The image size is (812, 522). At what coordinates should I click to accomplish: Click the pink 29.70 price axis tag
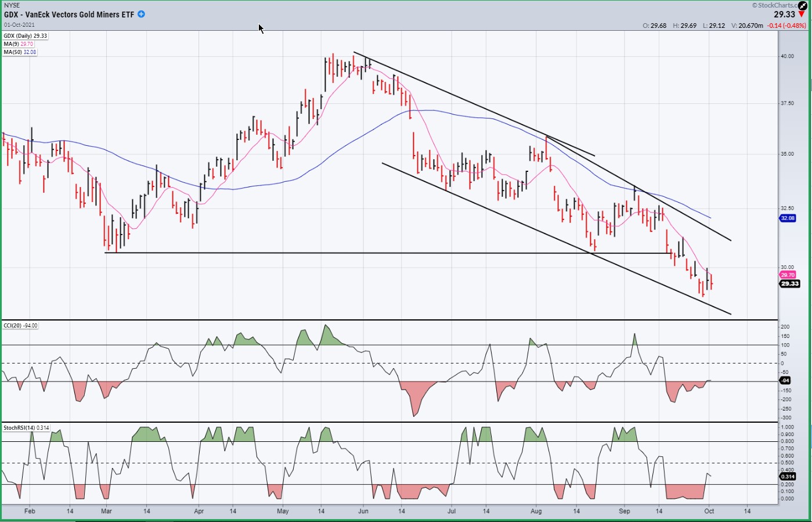[x=788, y=275]
